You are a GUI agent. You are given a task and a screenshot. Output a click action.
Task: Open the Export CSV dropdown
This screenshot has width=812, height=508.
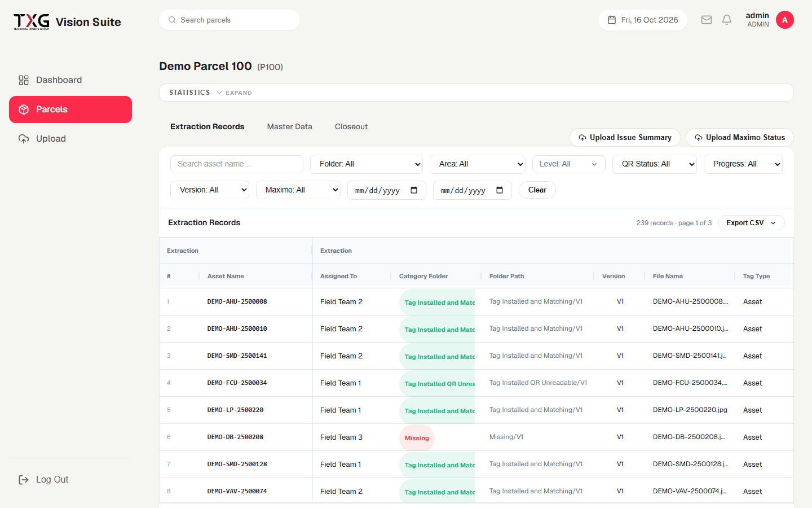pos(752,223)
